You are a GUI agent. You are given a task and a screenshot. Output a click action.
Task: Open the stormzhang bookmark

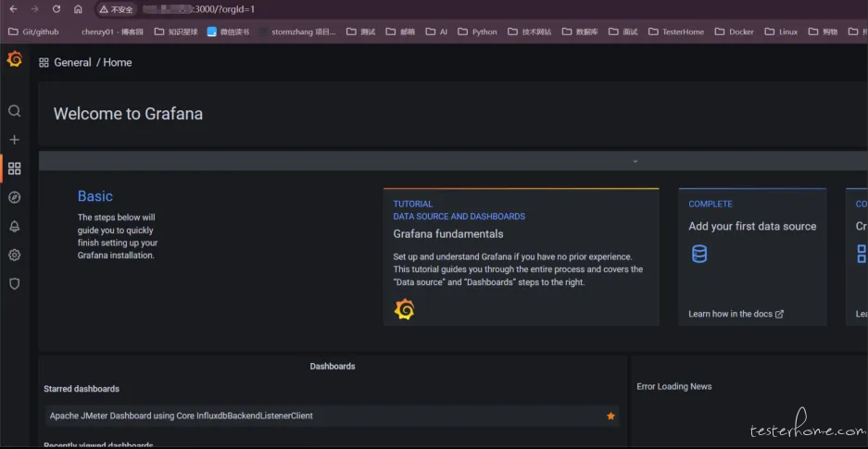pos(297,31)
